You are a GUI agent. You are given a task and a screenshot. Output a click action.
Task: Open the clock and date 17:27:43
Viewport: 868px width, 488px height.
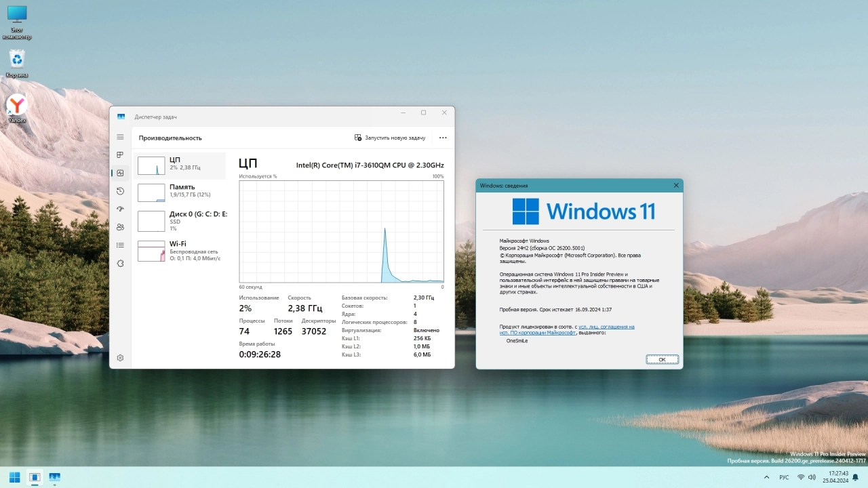click(x=835, y=477)
